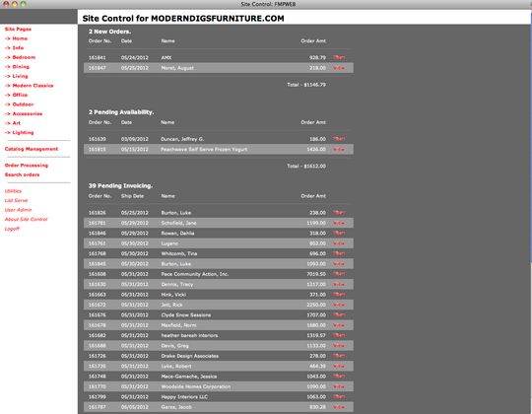Log off using the Logoff link

point(12,229)
